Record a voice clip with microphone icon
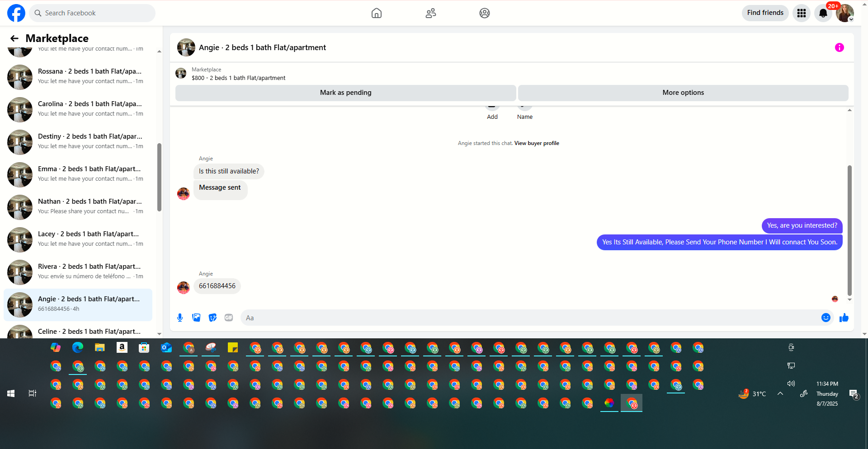Screen dimensions: 868x449 (180, 318)
